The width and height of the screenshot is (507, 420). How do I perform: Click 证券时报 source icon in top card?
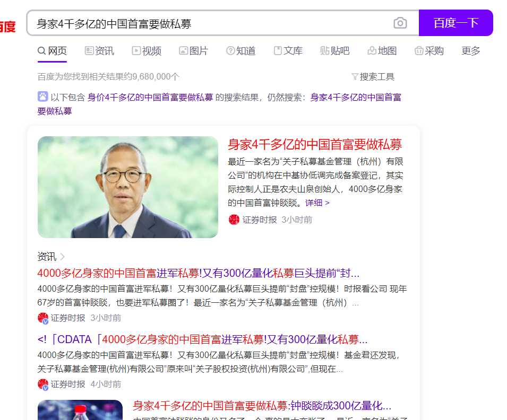(234, 220)
